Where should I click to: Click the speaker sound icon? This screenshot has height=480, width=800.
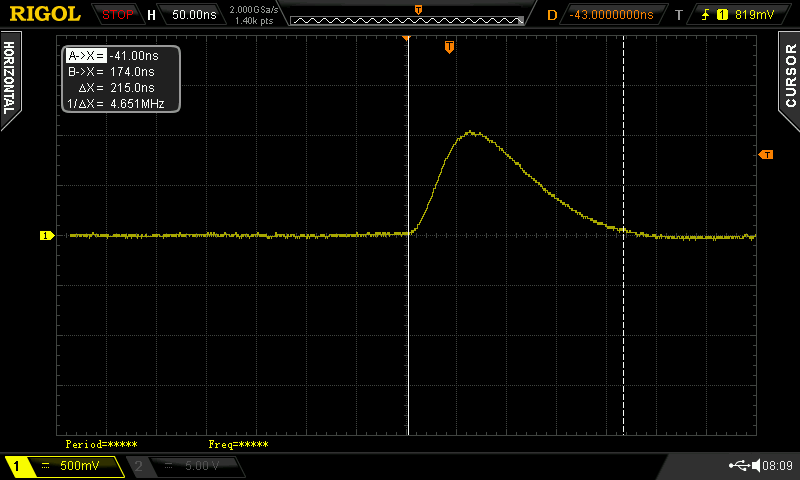[x=756, y=465]
